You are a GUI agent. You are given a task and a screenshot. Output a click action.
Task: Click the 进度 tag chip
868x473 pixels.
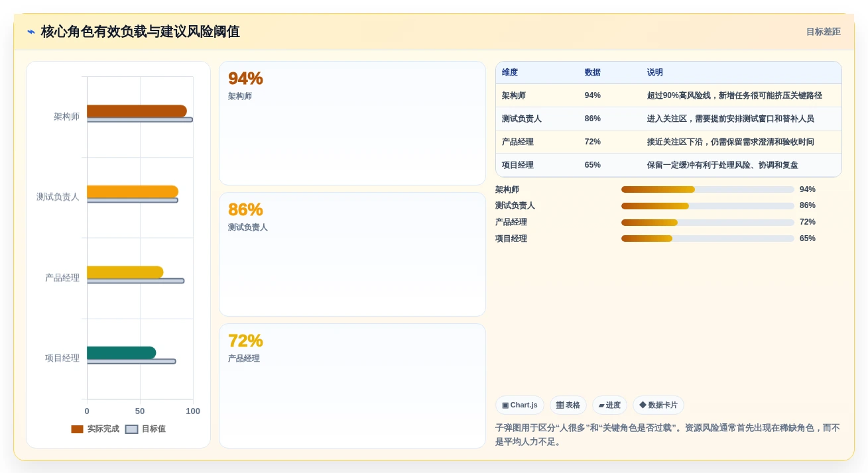click(x=609, y=405)
